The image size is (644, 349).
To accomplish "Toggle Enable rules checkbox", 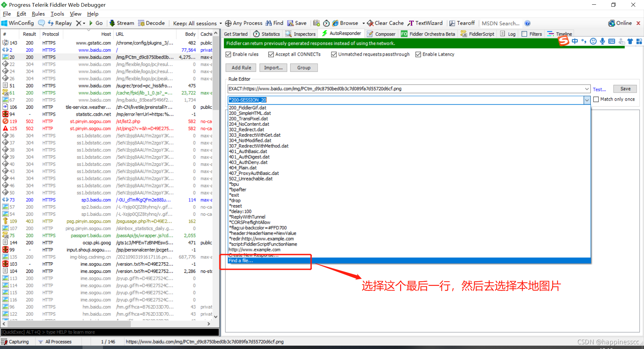I will (228, 54).
